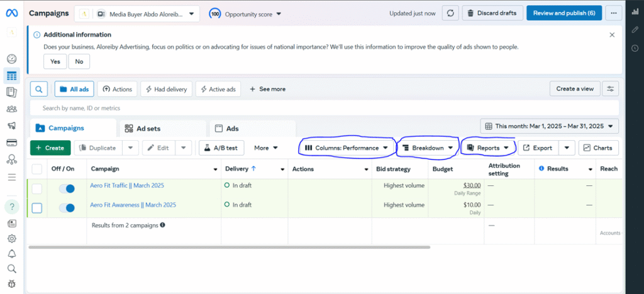The height and width of the screenshot is (294, 644).
Task: Click the filter search magnifier button
Action: [38, 89]
